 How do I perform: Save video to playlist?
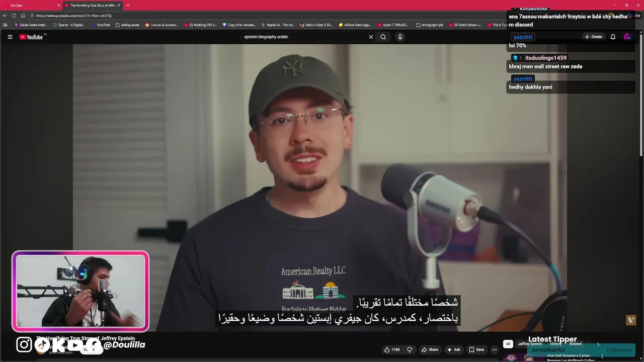476,349
